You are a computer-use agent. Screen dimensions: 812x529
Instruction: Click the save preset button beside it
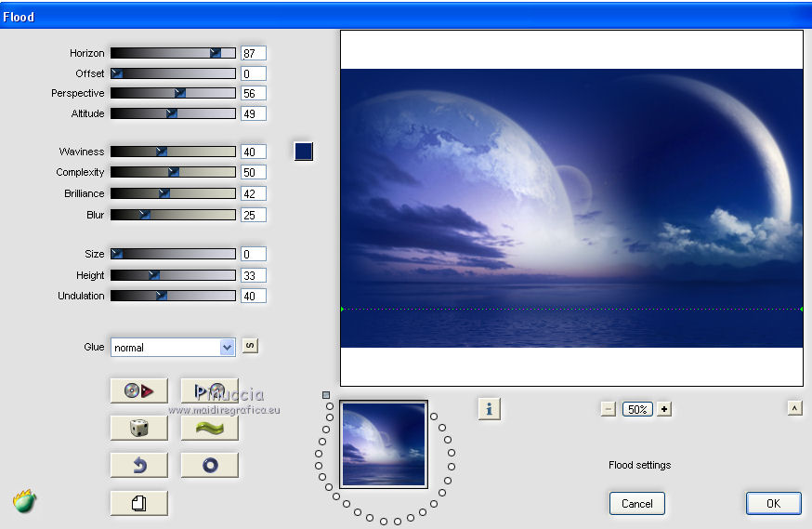[210, 390]
